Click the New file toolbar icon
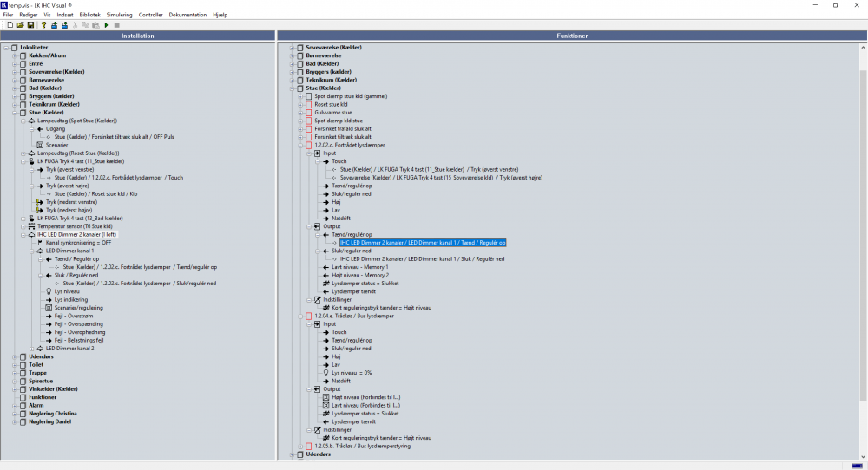The image size is (868, 470). (x=9, y=25)
